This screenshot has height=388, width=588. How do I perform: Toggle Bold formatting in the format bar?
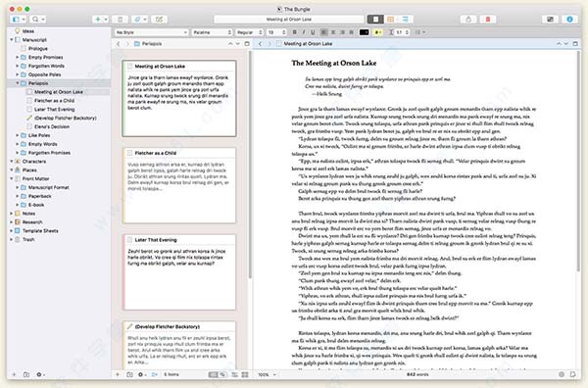pyautogui.click(x=294, y=32)
